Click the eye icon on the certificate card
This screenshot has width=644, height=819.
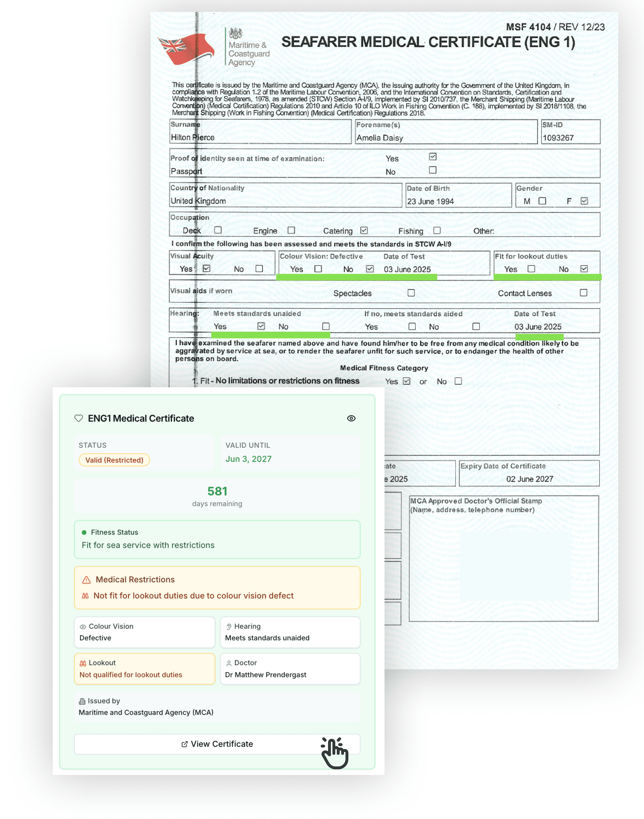point(351,419)
